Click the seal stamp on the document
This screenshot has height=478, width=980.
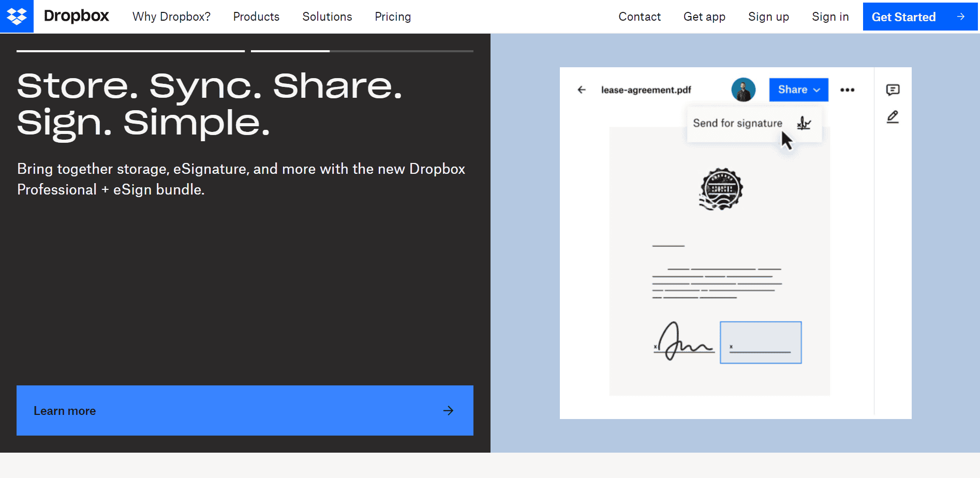pos(721,189)
